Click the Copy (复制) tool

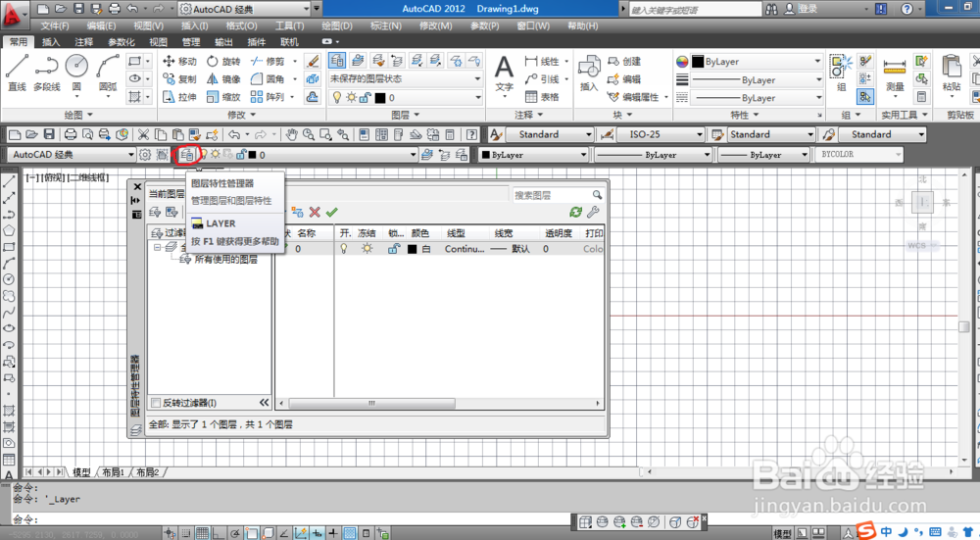pyautogui.click(x=179, y=78)
